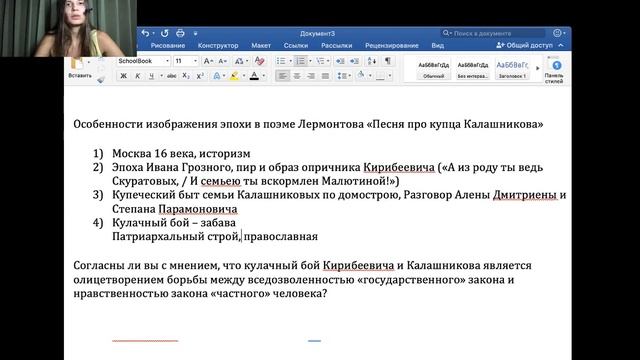Screen dimensions: 640x360
Task: Decrease font size
Action: (222, 61)
